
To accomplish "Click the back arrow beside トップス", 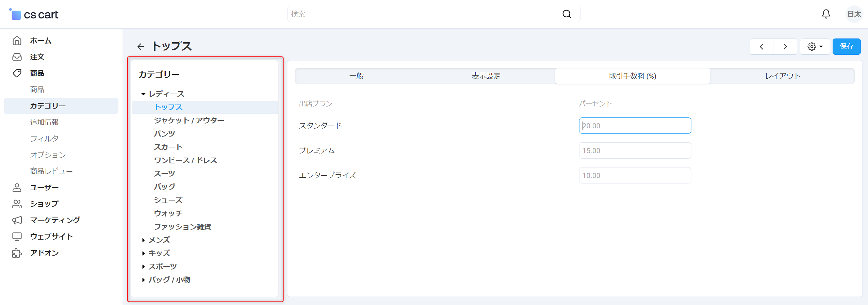I will click(x=141, y=47).
